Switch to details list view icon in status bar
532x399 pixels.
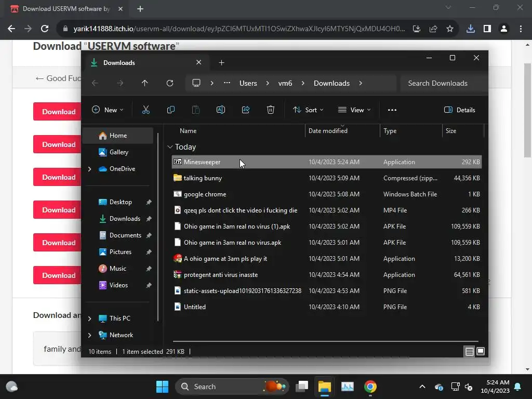point(469,352)
